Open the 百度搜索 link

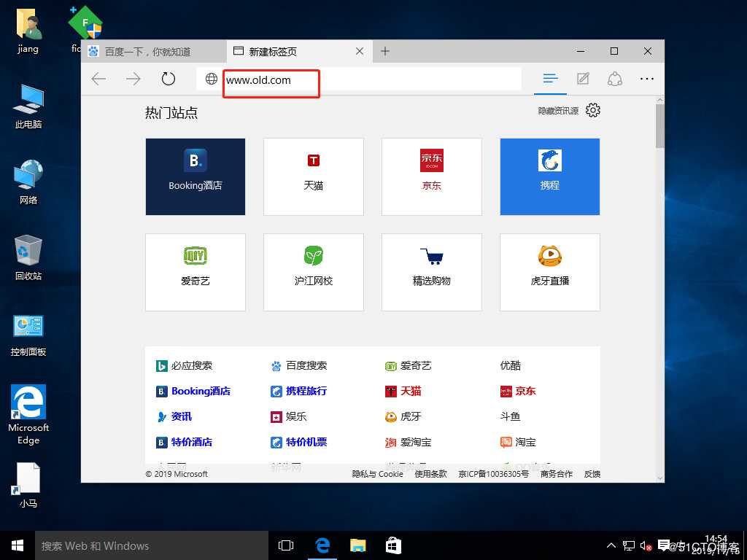pyautogui.click(x=298, y=366)
